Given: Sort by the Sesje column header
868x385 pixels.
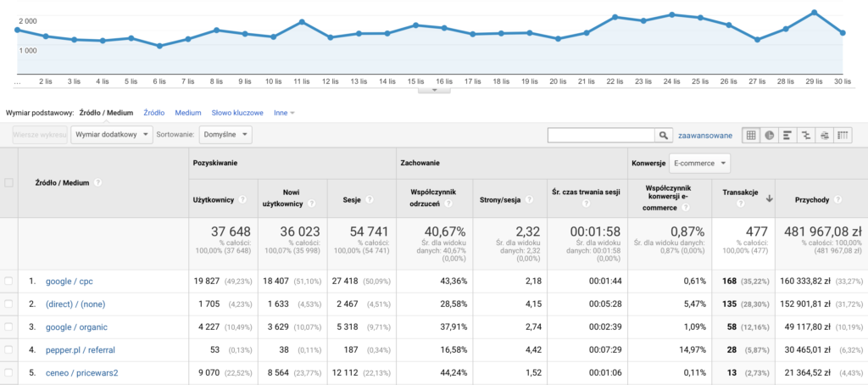Looking at the screenshot, I should 353,200.
